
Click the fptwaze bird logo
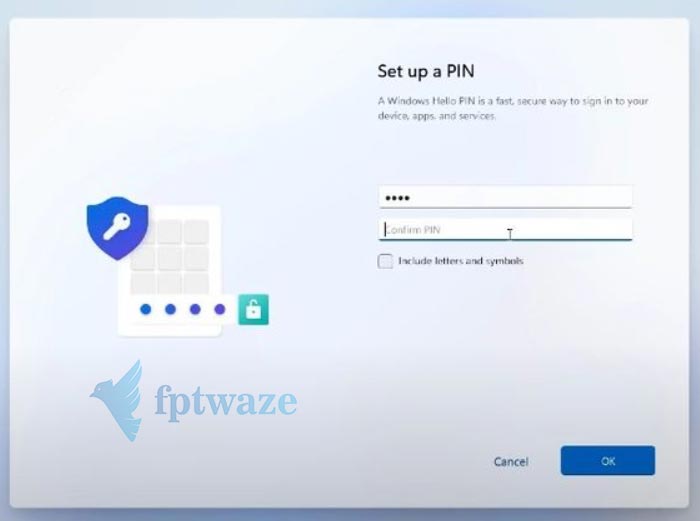(118, 400)
